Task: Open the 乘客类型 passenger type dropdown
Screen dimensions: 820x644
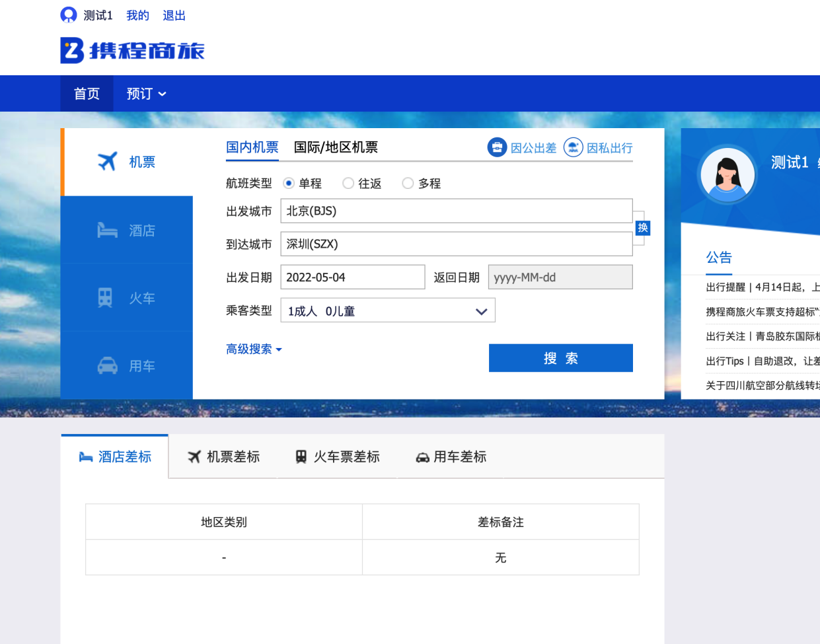Action: pos(387,310)
